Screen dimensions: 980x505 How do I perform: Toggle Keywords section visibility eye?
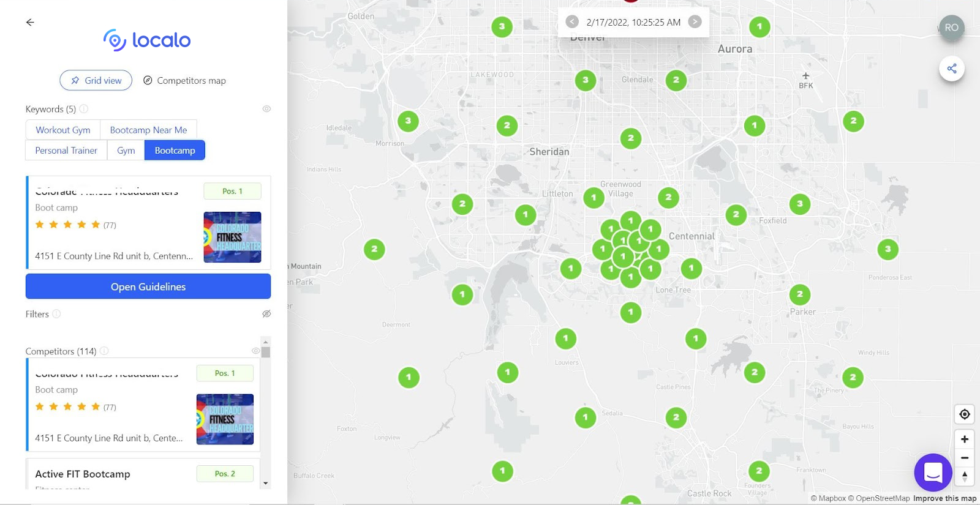pos(266,109)
